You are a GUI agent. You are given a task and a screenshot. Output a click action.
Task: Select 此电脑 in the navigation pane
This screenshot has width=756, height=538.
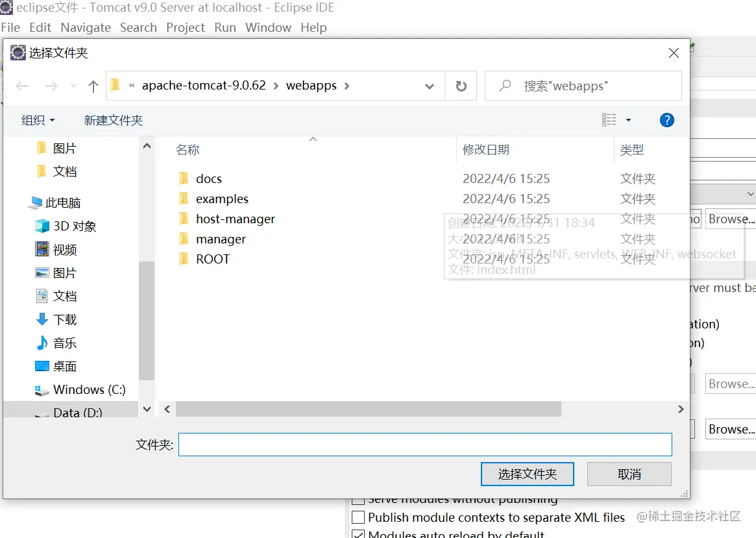54,203
